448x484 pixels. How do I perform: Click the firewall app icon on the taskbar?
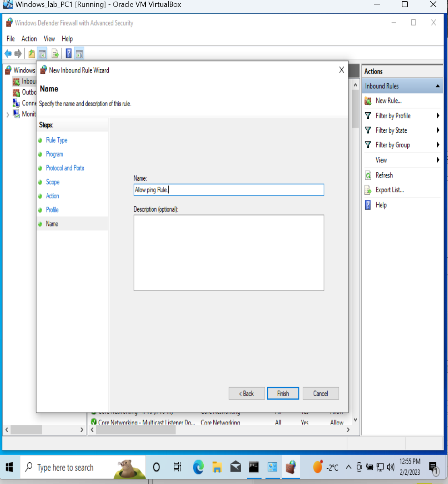[291, 467]
